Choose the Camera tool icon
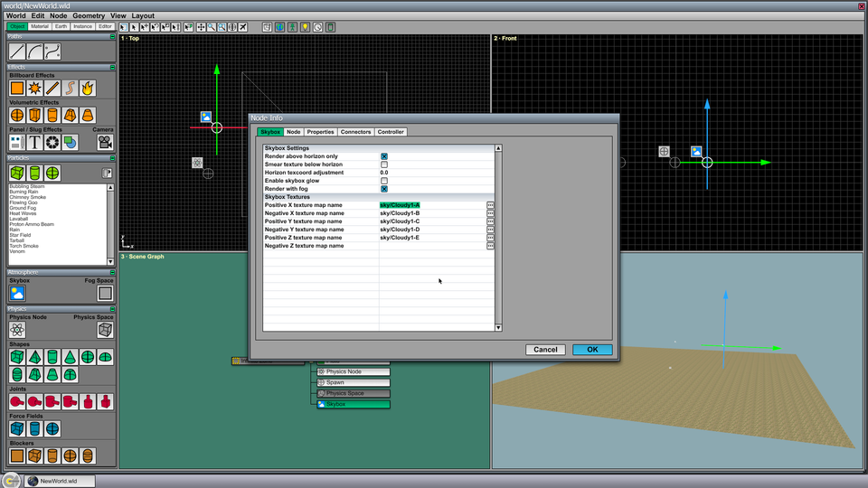The image size is (868, 488). point(105,142)
